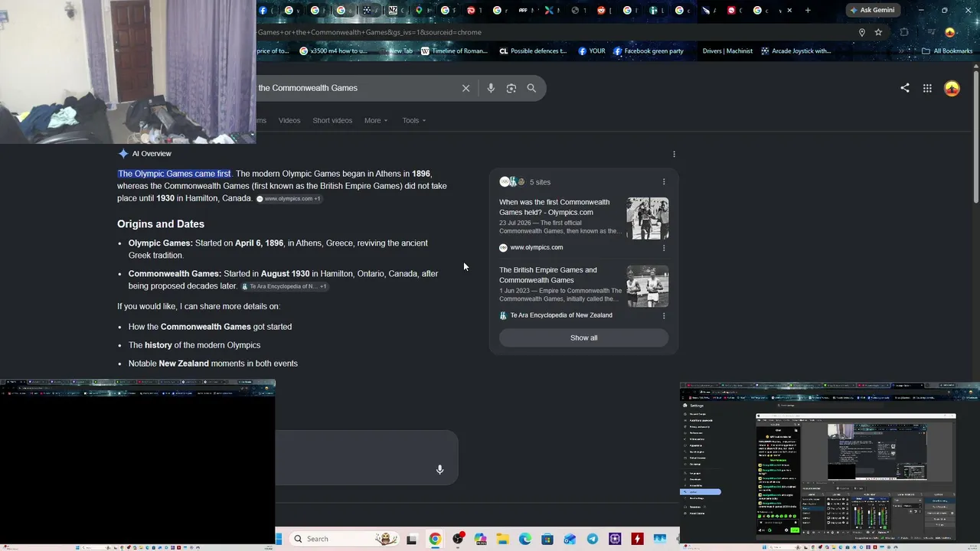Open Google Lens image search
This screenshot has height=551, width=980.
tap(511, 88)
